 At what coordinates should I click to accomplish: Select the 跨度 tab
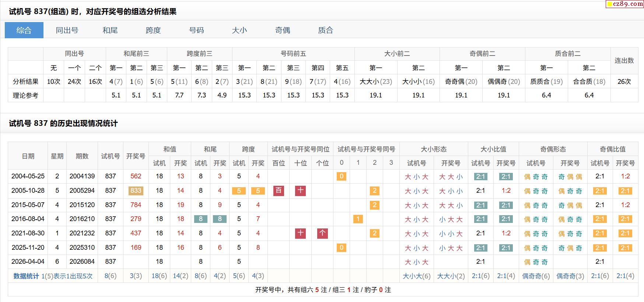click(x=153, y=30)
